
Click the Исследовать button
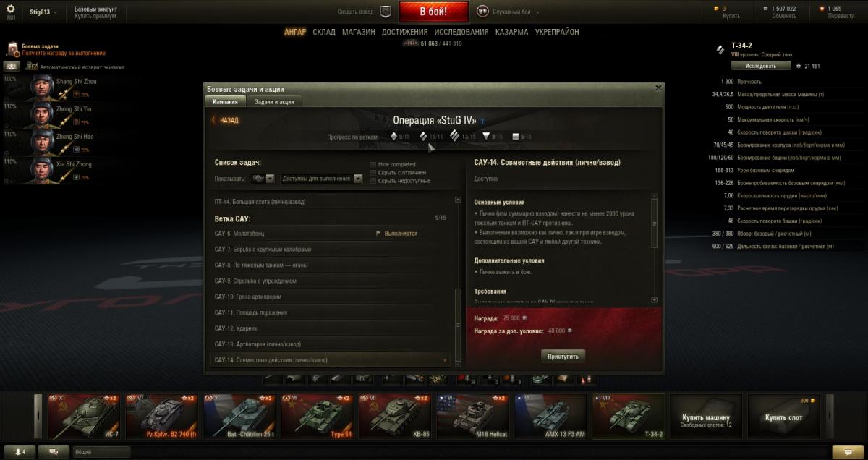pos(760,66)
